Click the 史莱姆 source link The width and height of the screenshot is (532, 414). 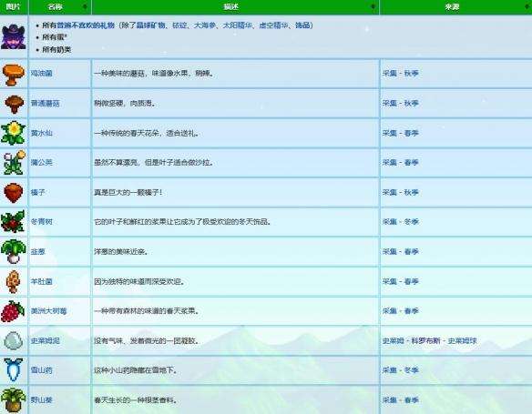click(x=394, y=340)
